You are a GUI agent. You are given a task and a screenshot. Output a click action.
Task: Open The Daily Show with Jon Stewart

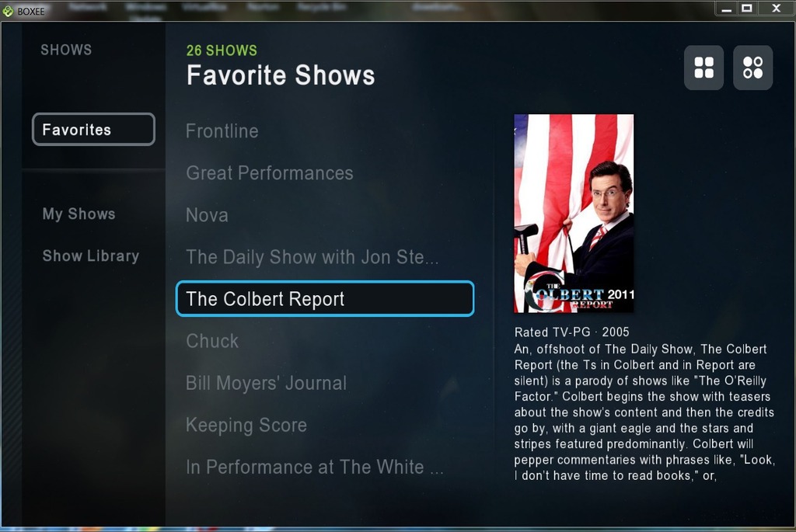tap(312, 257)
